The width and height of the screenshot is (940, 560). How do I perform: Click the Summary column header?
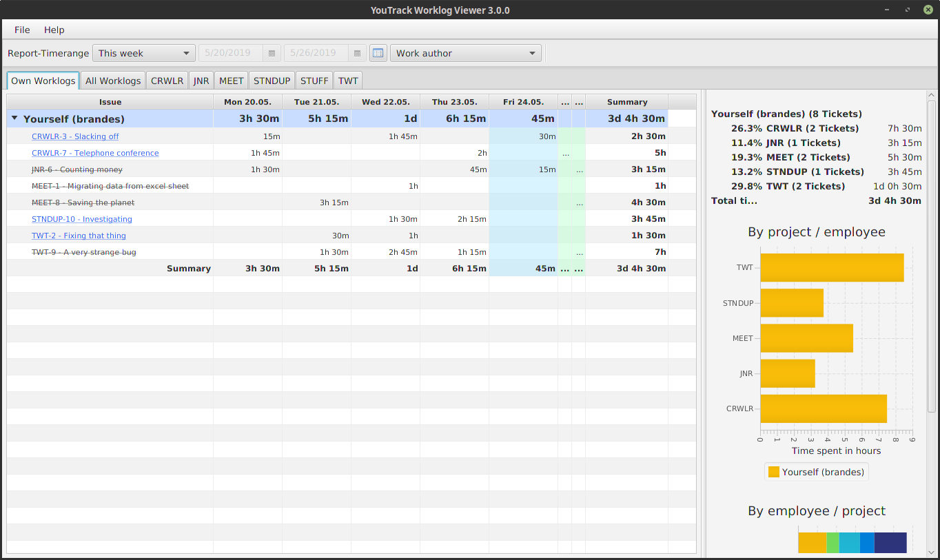(627, 102)
